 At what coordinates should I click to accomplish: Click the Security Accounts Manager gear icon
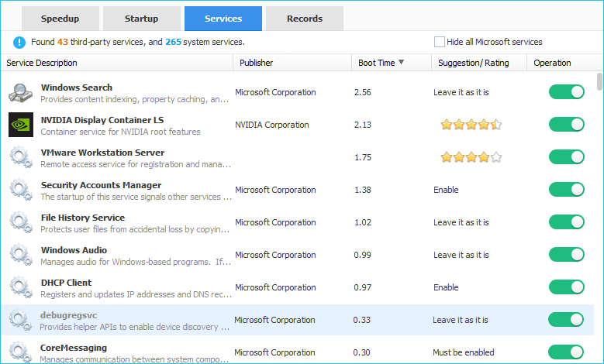(x=21, y=190)
